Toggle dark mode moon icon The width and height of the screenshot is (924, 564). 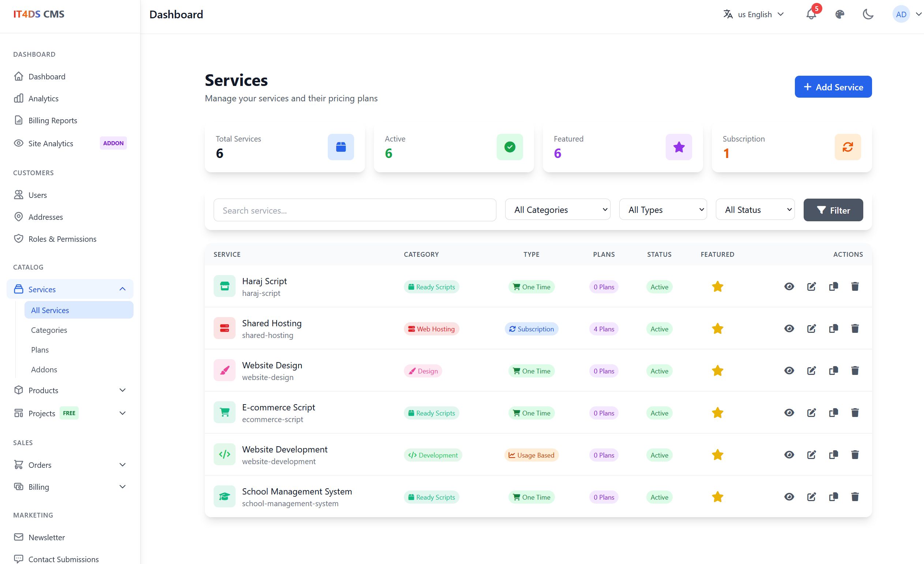pyautogui.click(x=868, y=14)
